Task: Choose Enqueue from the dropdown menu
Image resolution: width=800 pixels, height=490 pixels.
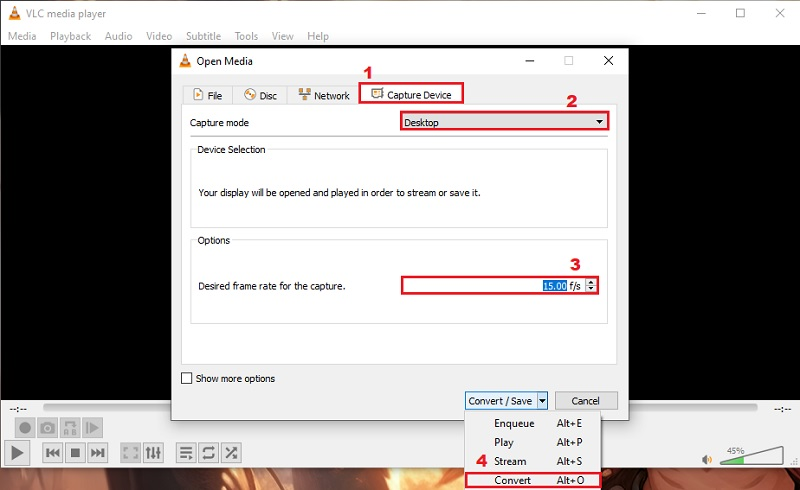Action: pos(533,423)
